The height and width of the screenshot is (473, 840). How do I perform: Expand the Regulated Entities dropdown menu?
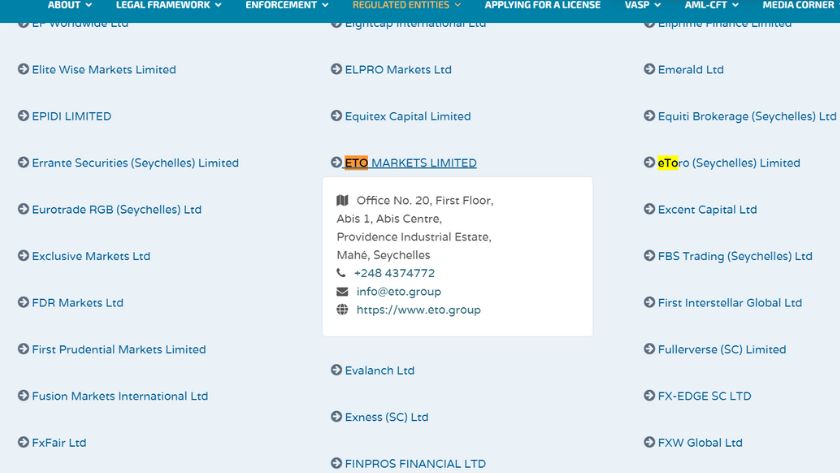pyautogui.click(x=406, y=5)
